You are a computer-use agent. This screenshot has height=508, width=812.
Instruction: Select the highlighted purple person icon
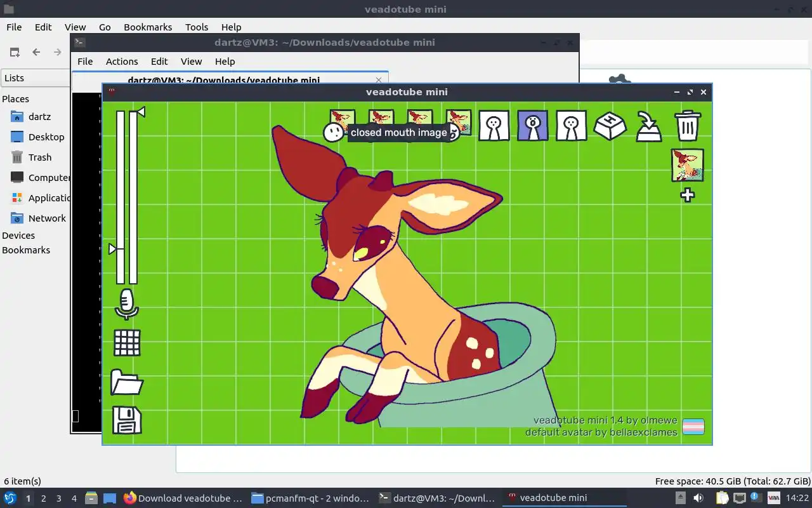point(532,125)
